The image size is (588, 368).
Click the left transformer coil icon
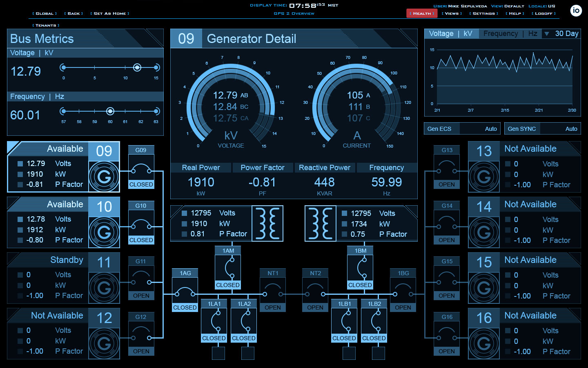coord(268,223)
